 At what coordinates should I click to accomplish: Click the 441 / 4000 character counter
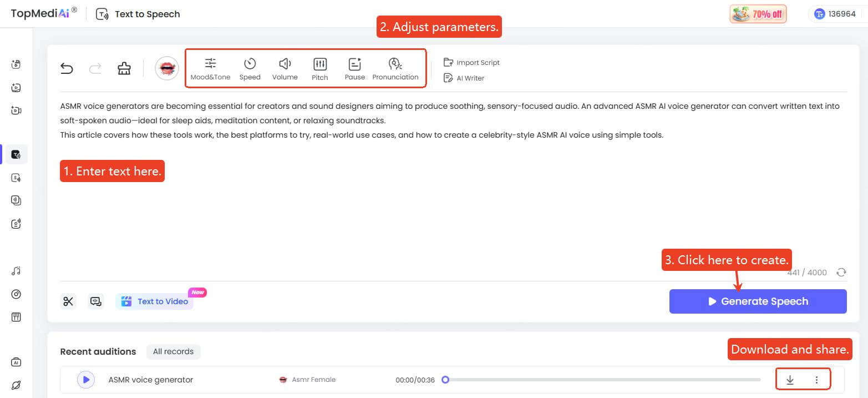pos(807,273)
